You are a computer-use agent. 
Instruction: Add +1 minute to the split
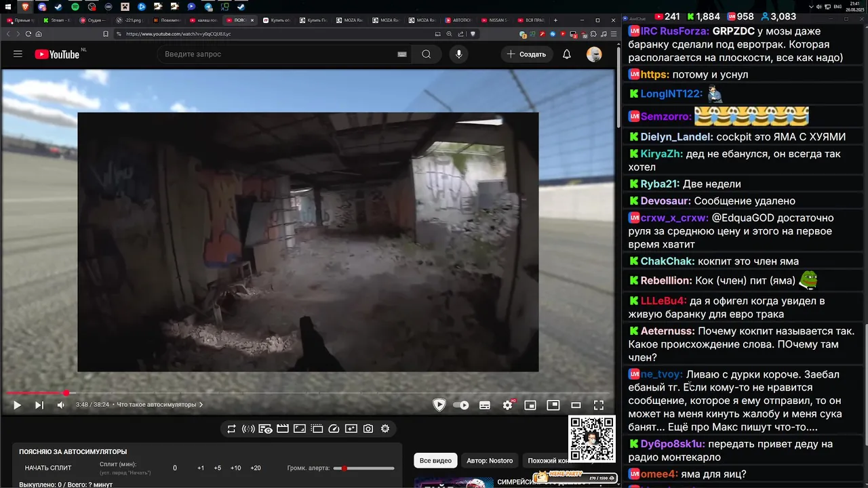point(201,468)
